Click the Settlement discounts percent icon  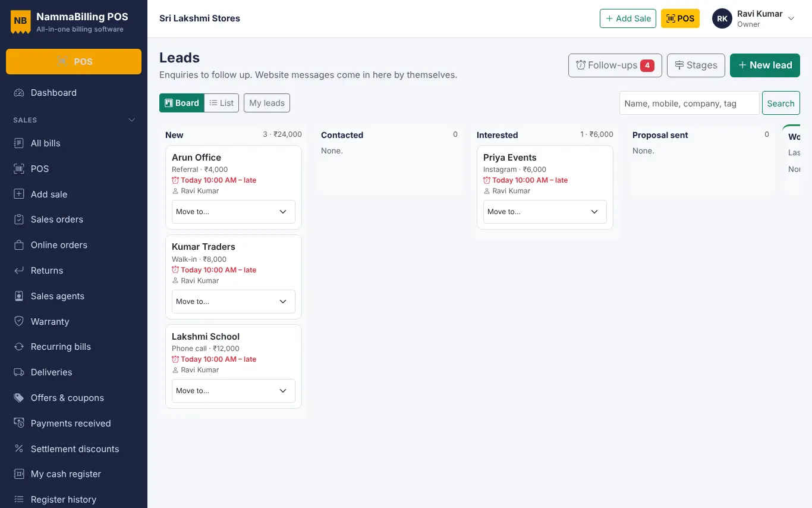19,449
